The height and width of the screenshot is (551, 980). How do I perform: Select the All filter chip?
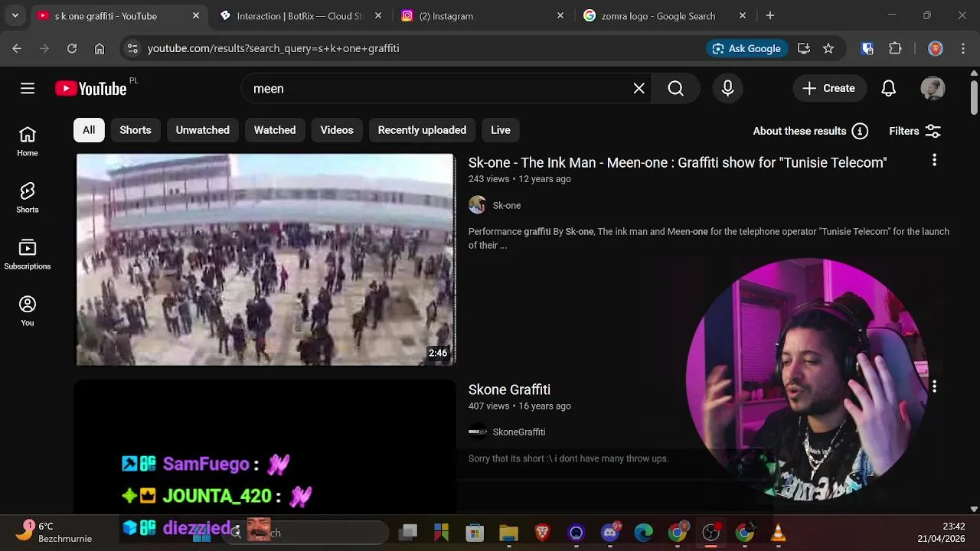pos(89,130)
